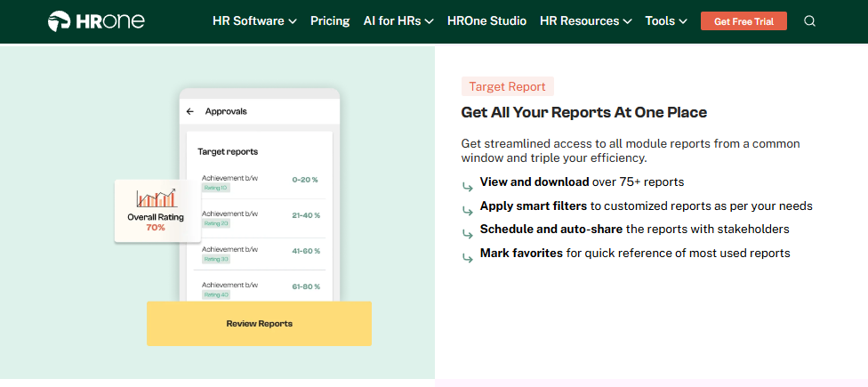Click the Rating 10 badge

tap(216, 188)
